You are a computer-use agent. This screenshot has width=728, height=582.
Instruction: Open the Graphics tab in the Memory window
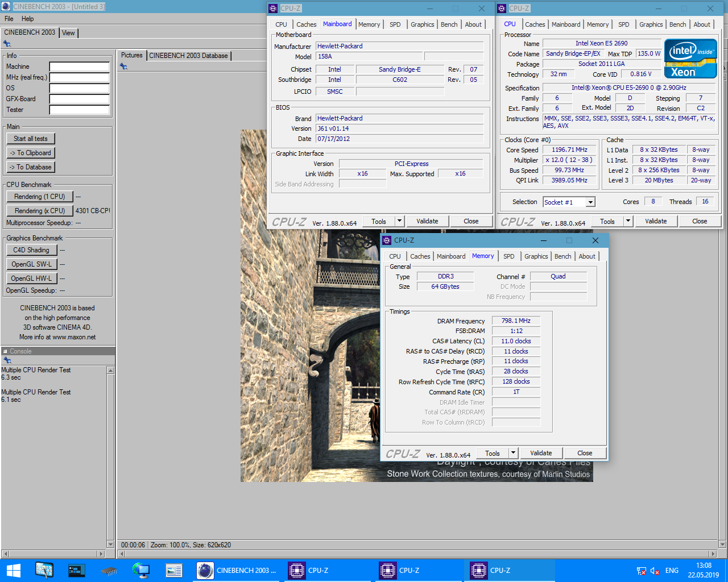536,256
